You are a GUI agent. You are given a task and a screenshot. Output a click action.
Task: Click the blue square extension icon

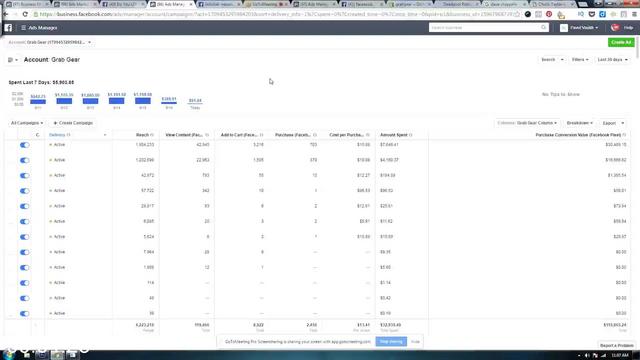point(602,14)
